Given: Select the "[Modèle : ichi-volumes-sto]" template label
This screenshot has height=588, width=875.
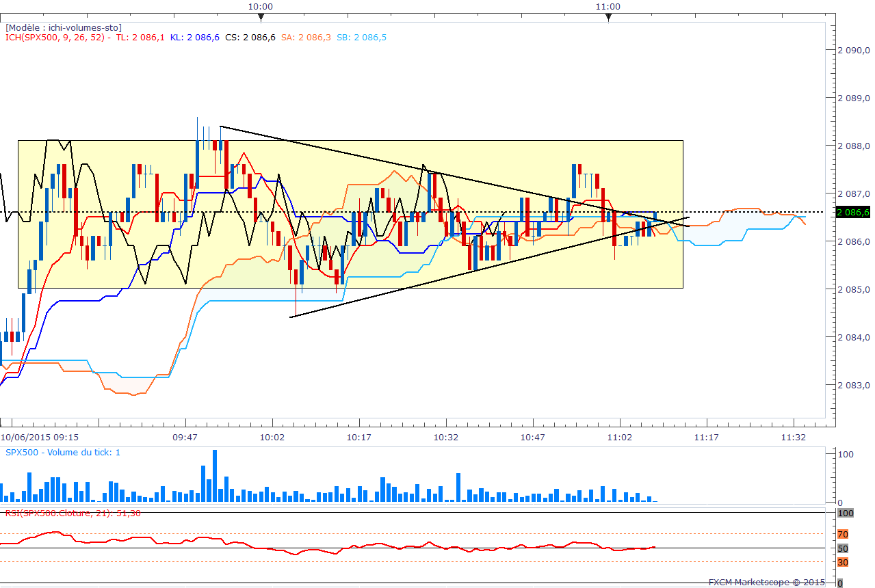Looking at the screenshot, I should (64, 27).
